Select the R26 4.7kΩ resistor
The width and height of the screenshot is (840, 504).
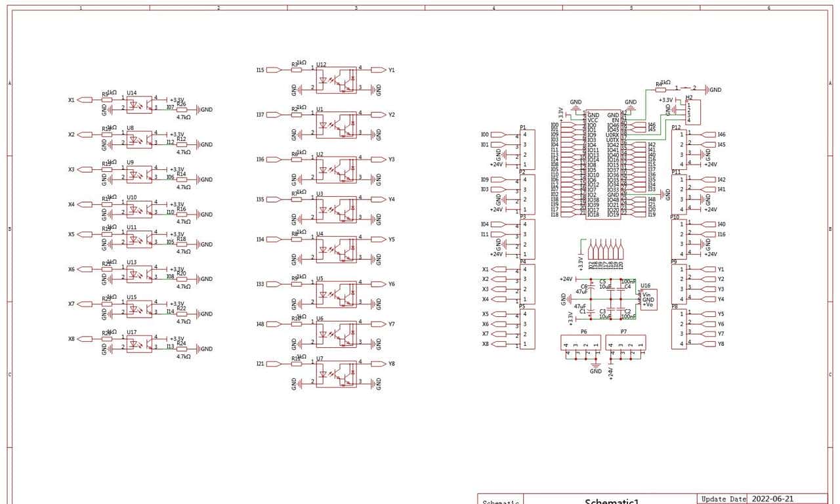(x=182, y=110)
